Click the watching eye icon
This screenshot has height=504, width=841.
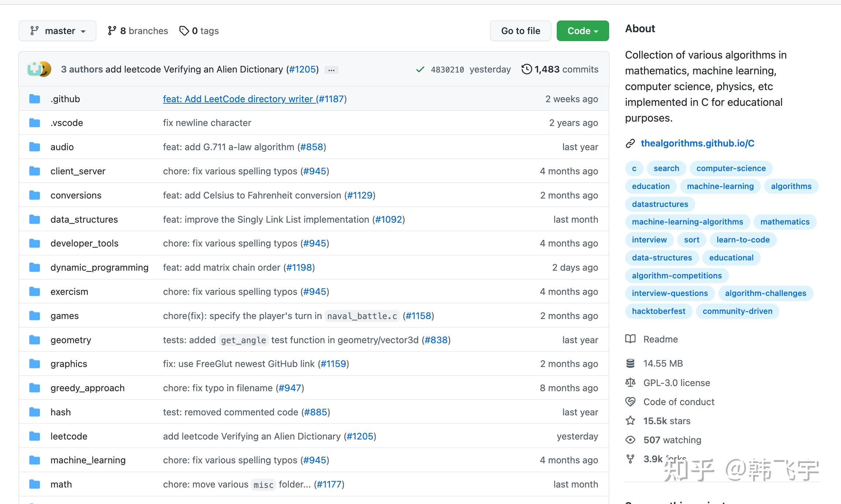point(630,440)
